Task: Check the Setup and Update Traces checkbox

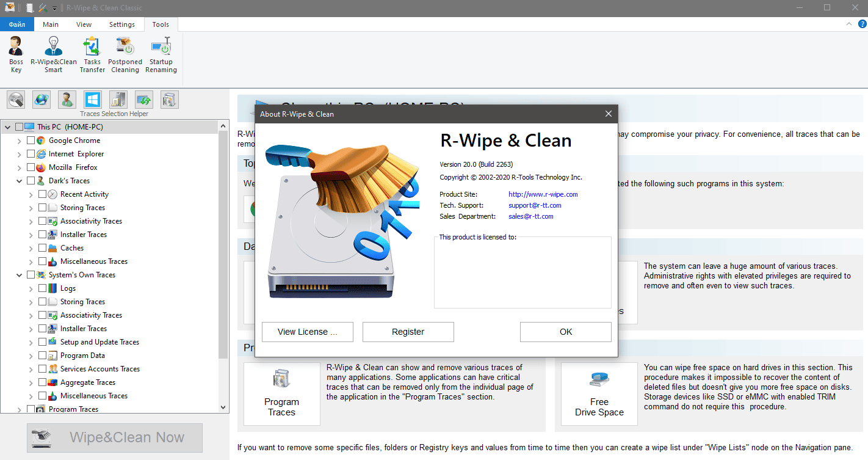Action: click(x=42, y=342)
